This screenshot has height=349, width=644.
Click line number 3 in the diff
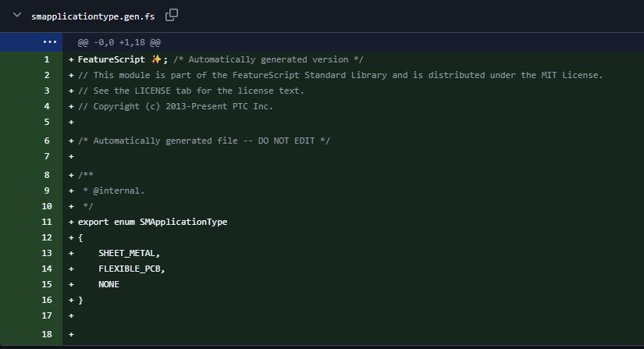[x=47, y=91]
